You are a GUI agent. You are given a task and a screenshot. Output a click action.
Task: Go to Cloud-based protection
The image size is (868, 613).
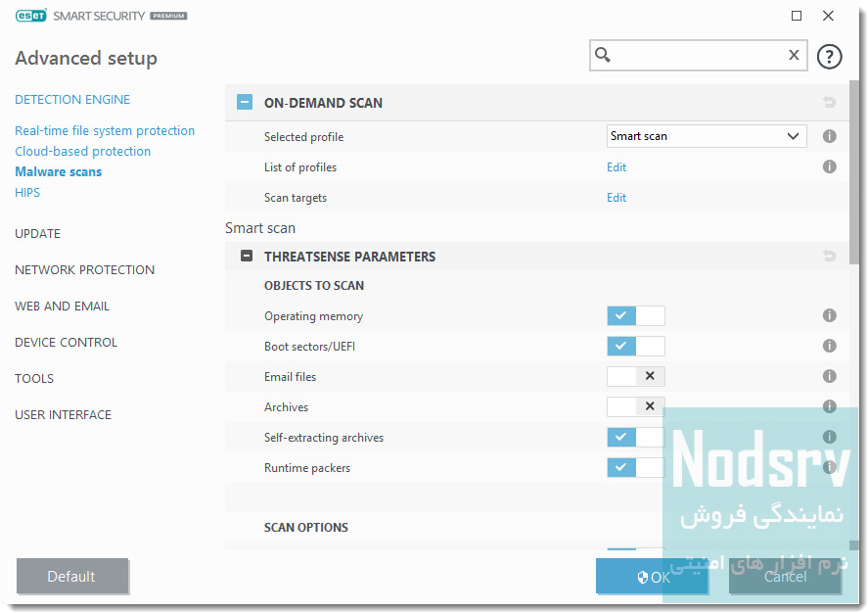coord(82,151)
